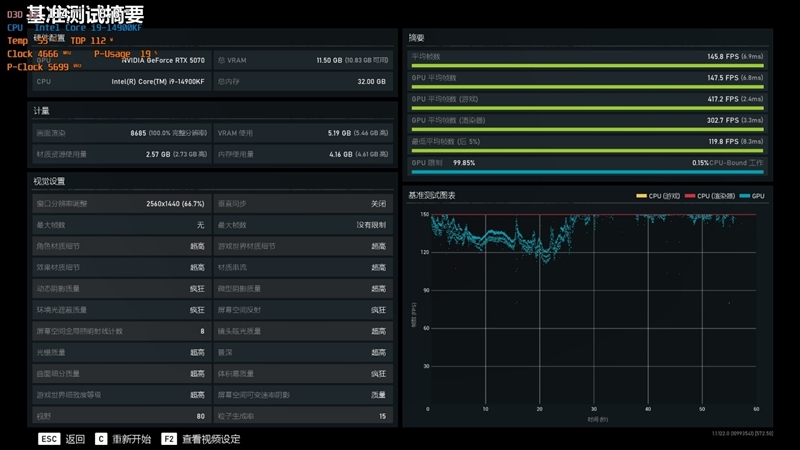Screen dimensions: 800x450
Task: Click the teal GPU legend marker
Action: tap(745, 196)
